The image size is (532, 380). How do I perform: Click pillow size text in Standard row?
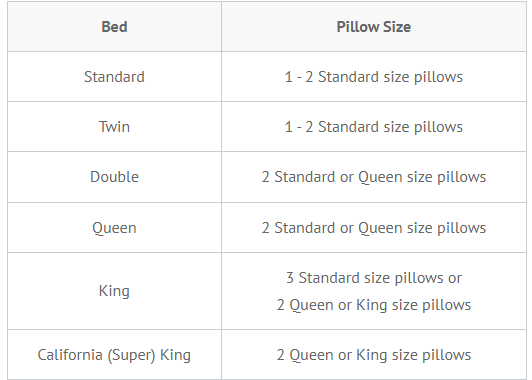pyautogui.click(x=374, y=77)
